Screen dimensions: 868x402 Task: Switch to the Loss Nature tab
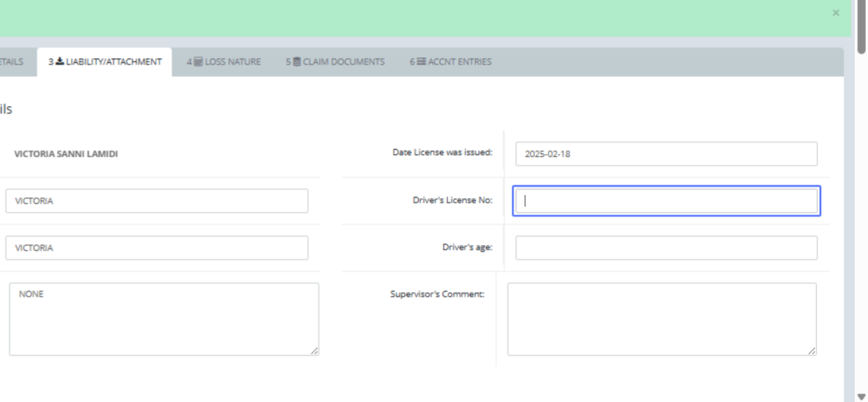[x=231, y=62]
